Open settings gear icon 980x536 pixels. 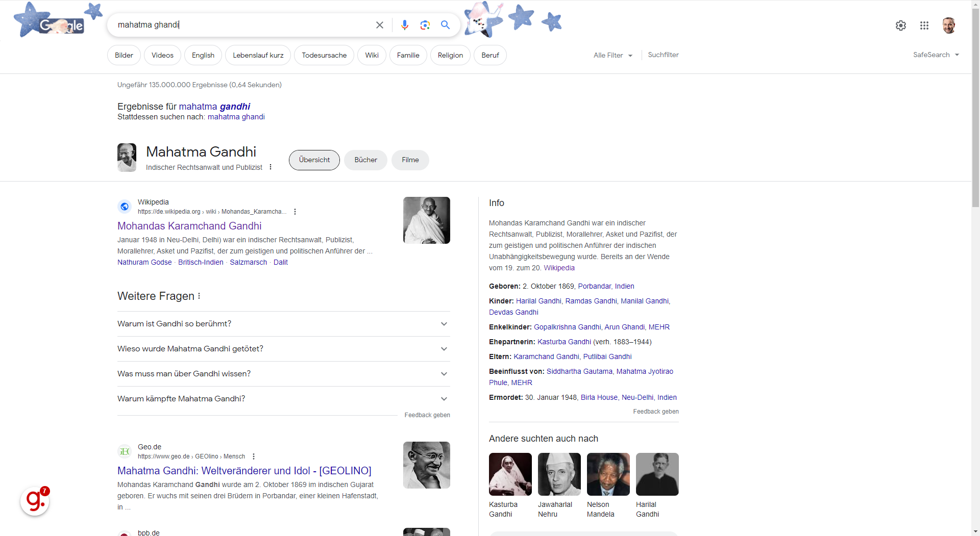click(x=901, y=25)
